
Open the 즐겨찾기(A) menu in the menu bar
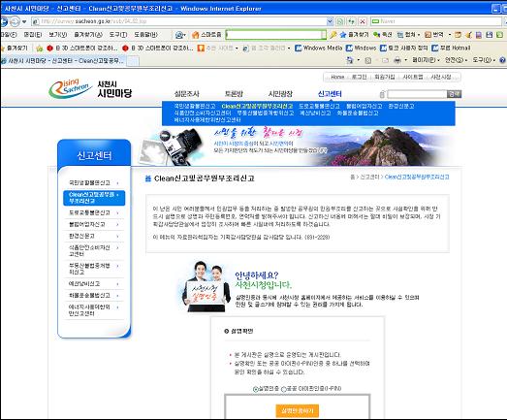[88, 35]
